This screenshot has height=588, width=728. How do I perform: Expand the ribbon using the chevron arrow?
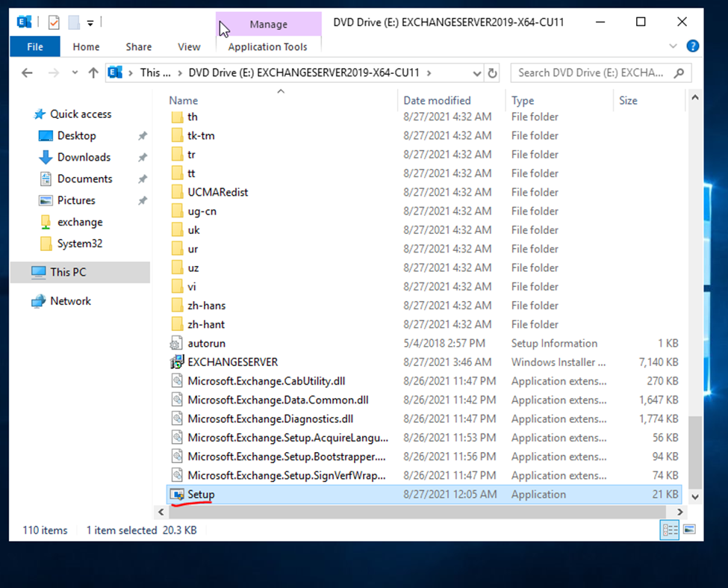(673, 46)
